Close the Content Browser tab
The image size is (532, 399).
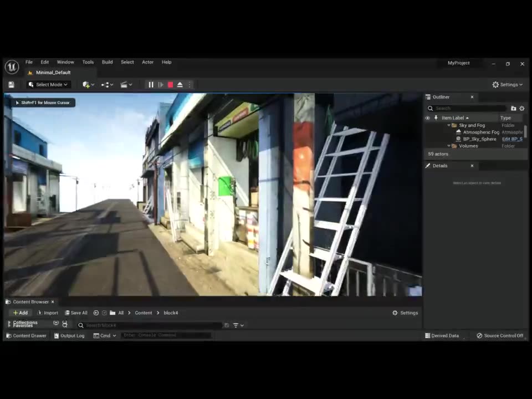pos(53,302)
